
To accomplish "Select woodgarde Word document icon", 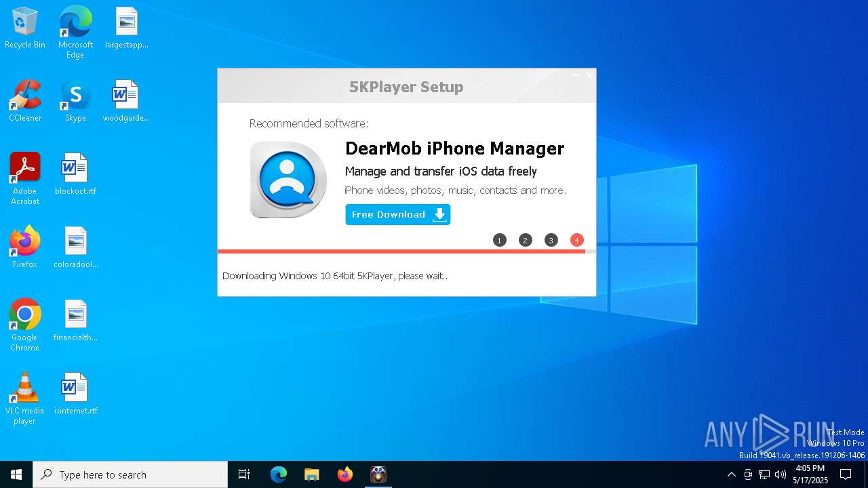I will (126, 102).
